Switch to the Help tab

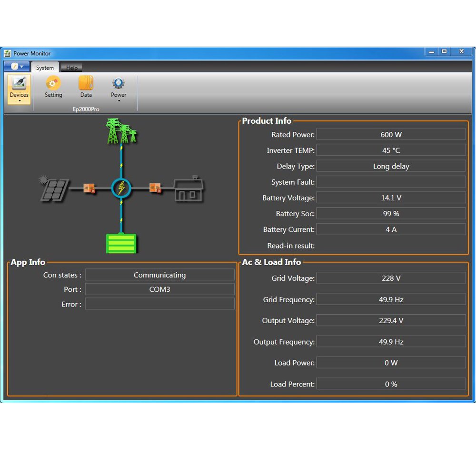[x=72, y=68]
